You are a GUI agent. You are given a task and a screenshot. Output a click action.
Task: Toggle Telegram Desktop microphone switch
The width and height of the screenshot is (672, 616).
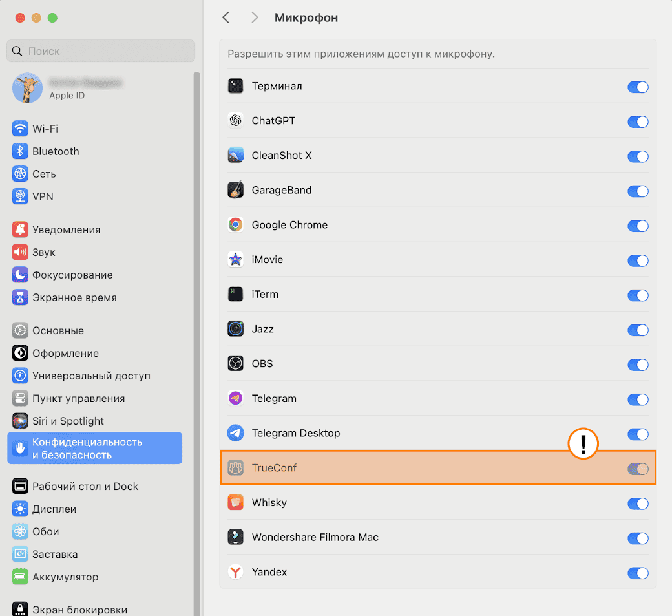point(638,434)
